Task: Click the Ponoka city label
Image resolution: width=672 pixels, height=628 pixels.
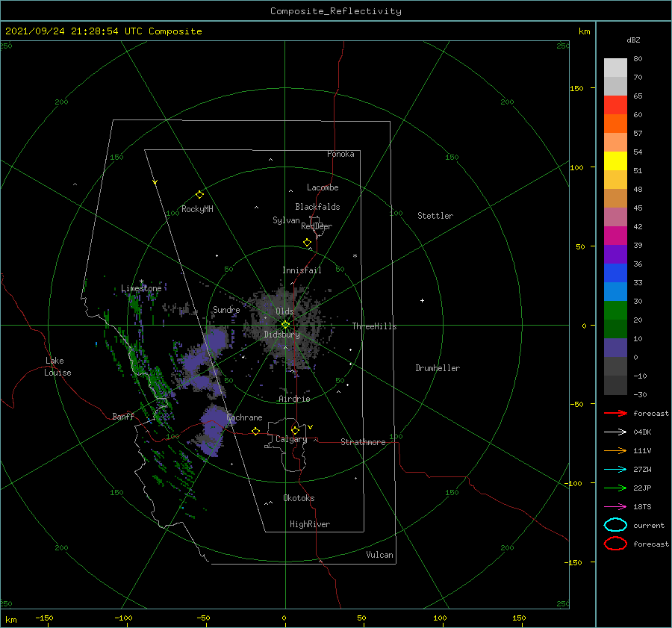Action: tap(340, 154)
